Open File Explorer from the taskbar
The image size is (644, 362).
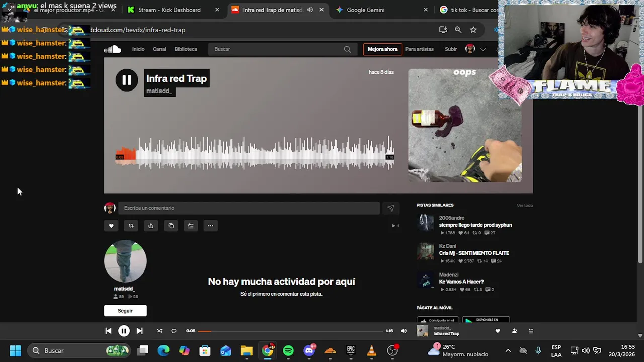point(247,350)
